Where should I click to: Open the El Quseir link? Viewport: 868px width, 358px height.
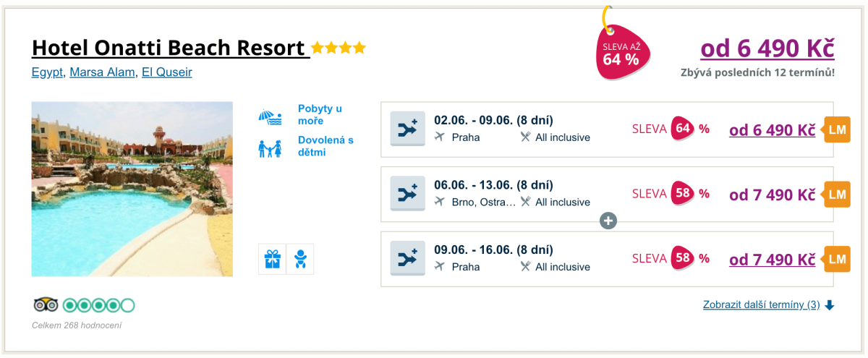(x=166, y=72)
